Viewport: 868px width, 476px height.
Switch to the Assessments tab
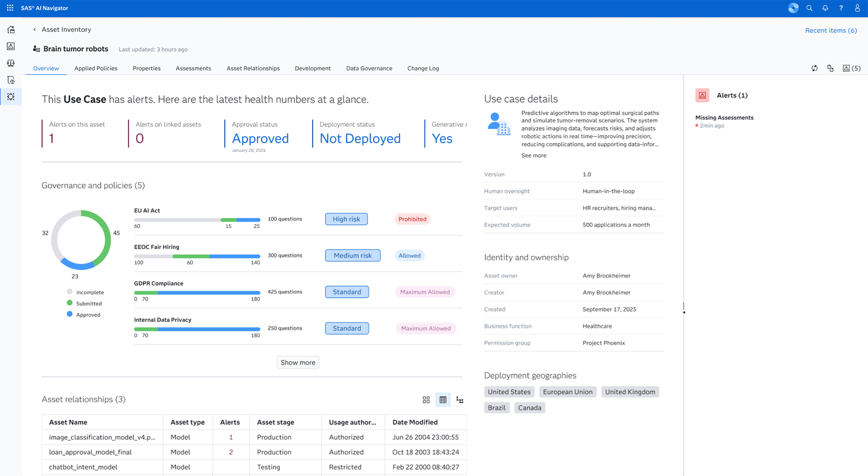(x=193, y=68)
